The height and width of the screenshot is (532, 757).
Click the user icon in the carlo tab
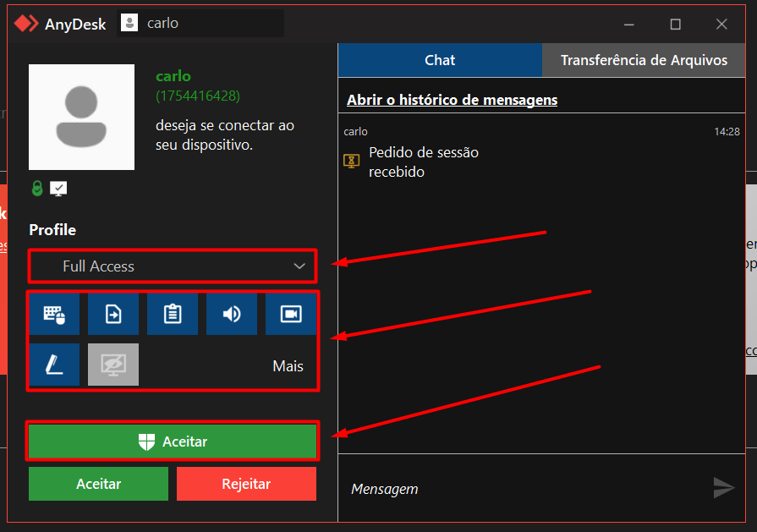[129, 23]
